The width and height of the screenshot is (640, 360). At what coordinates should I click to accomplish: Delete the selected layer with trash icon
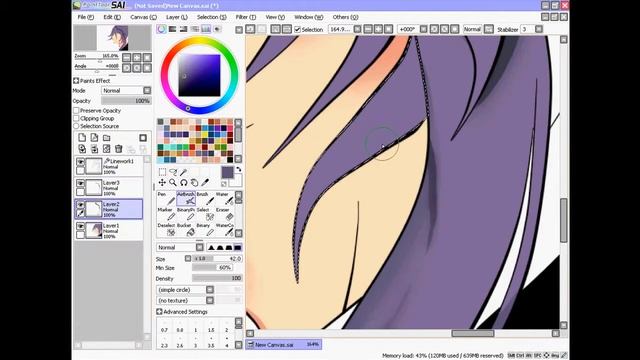click(119, 149)
